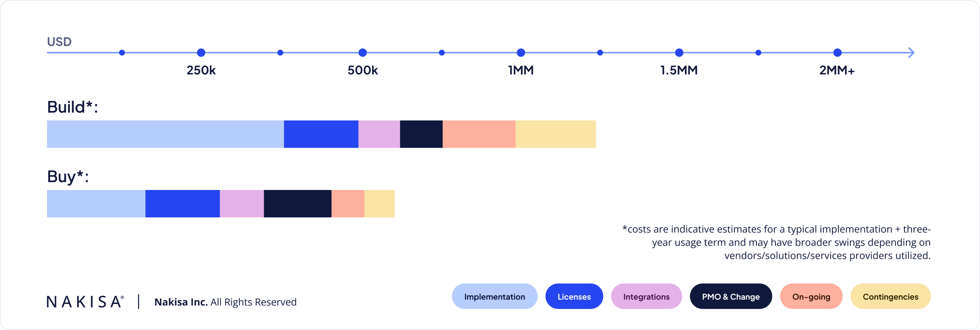This screenshot has height=330, width=980.
Task: Click the Buy bar's bright blue Licenses segment
Action: pyautogui.click(x=182, y=204)
